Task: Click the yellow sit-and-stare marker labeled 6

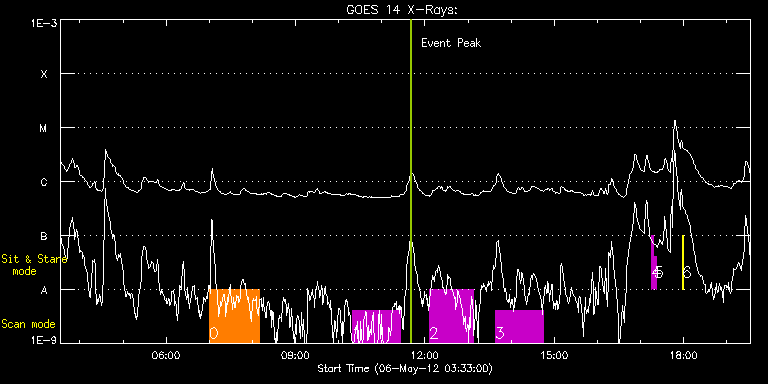Action: 683,263
